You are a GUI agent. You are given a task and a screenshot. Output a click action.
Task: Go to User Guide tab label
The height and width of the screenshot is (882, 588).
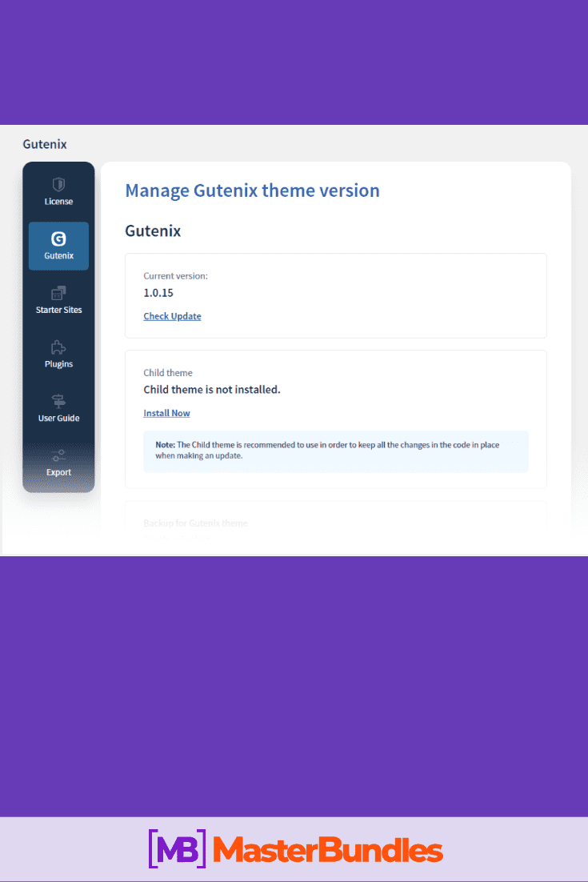(58, 418)
